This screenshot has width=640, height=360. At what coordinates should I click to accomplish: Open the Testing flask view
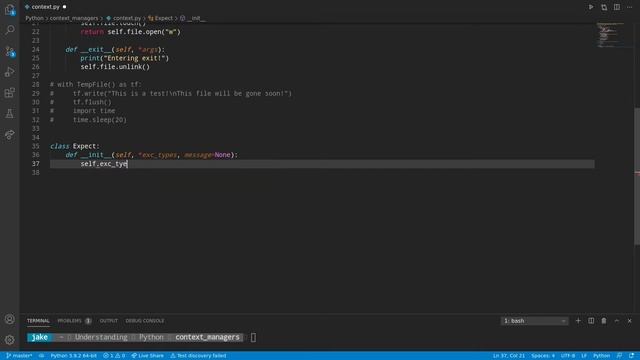click(10, 113)
